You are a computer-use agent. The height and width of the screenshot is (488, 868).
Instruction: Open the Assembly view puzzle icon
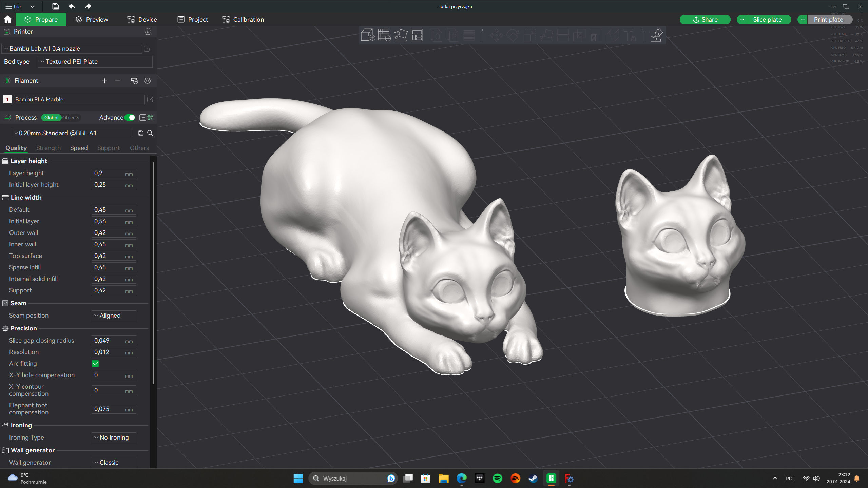[x=656, y=35]
